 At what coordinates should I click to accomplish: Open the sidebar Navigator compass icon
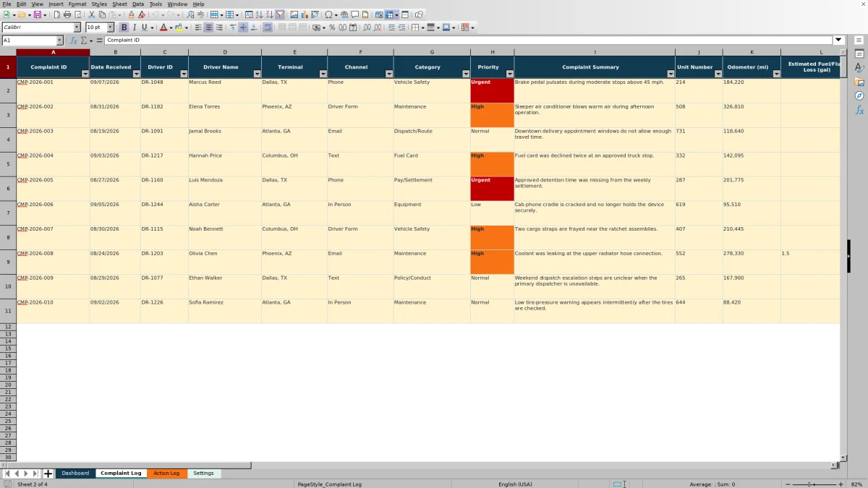[859, 95]
